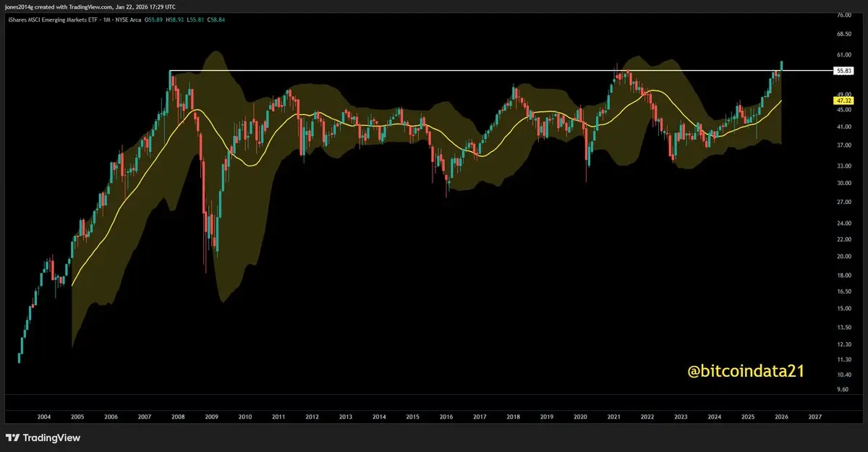Click the 2027 label on time axis

tap(815, 417)
